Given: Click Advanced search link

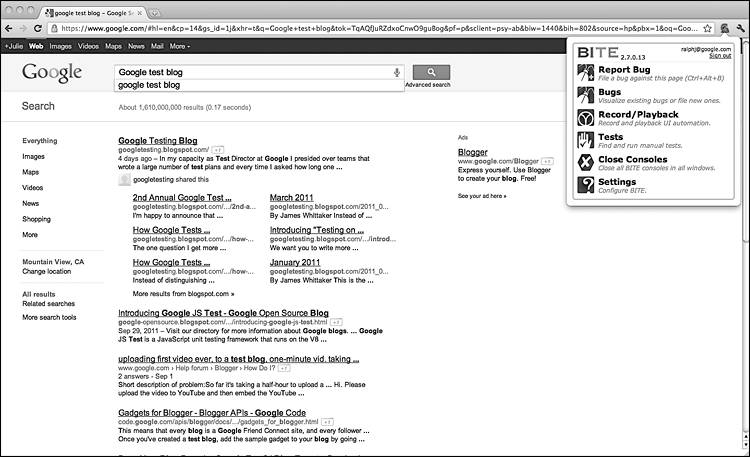Looking at the screenshot, I should (x=428, y=85).
